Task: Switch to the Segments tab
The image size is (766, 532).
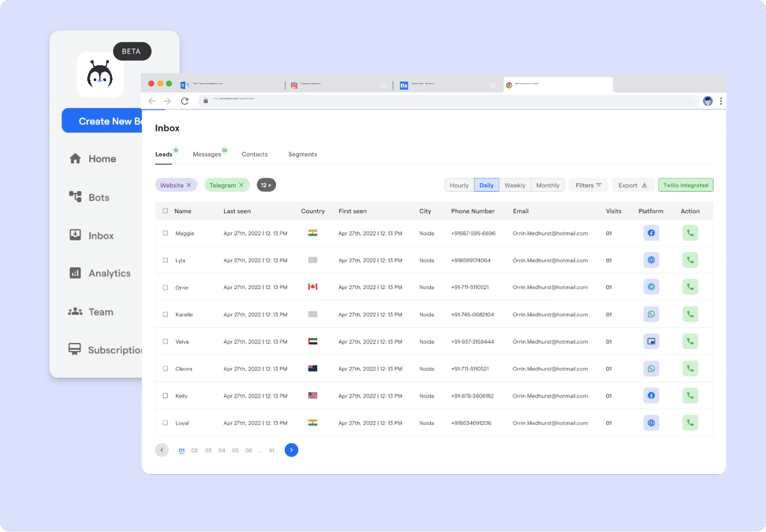Action: coord(303,154)
